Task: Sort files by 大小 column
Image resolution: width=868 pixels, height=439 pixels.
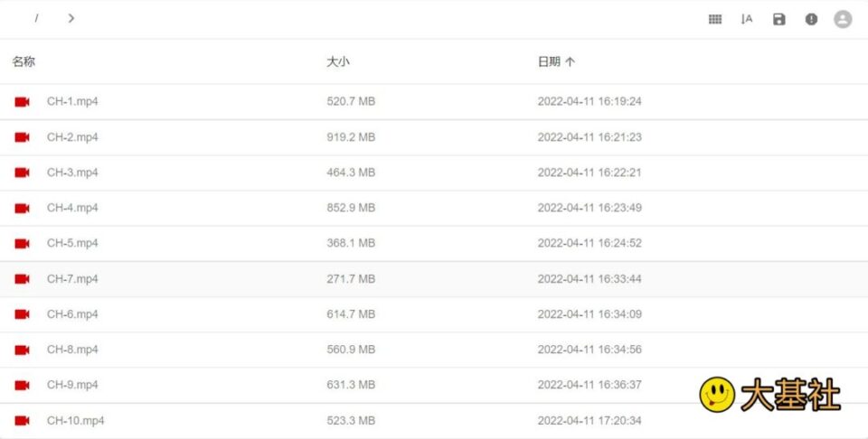Action: coord(337,62)
